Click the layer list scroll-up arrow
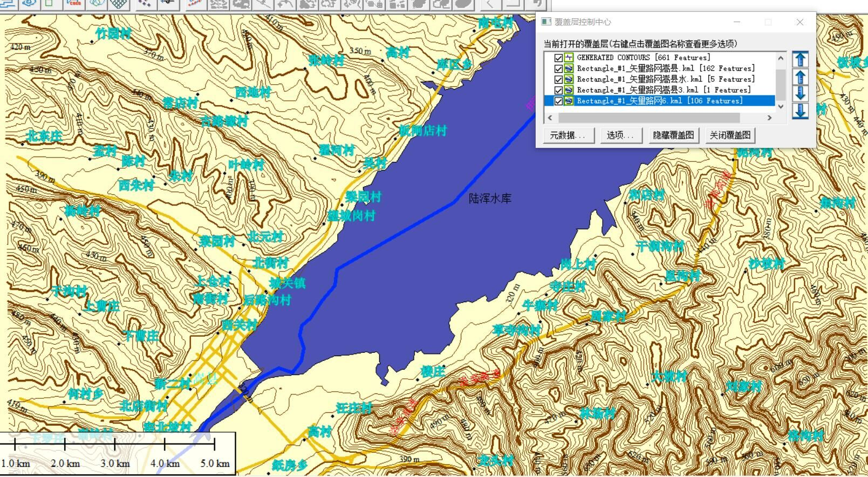Viewport: 868px width, 477px height. click(781, 57)
